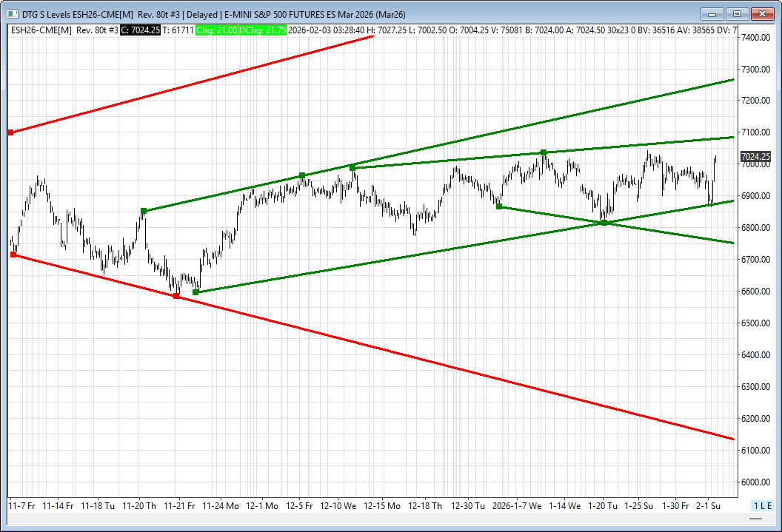Click the 6500.00 price level on right scale
The width and height of the screenshot is (782, 532).
755,323
